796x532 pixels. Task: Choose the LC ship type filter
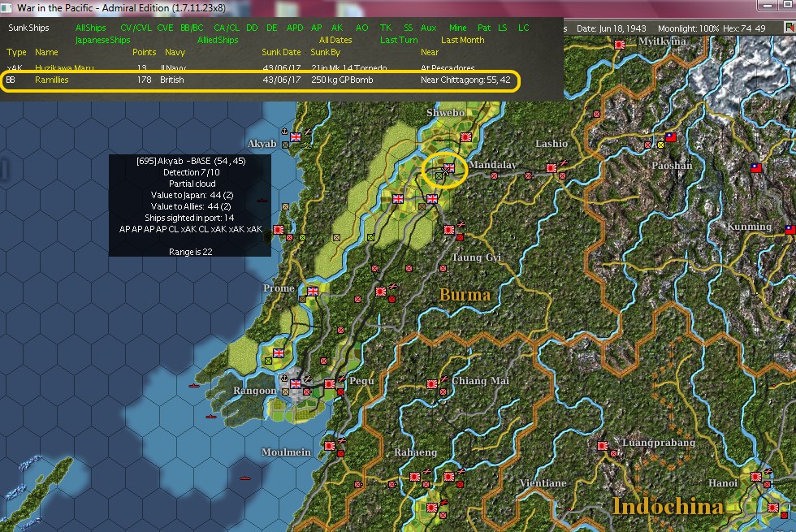pos(523,28)
